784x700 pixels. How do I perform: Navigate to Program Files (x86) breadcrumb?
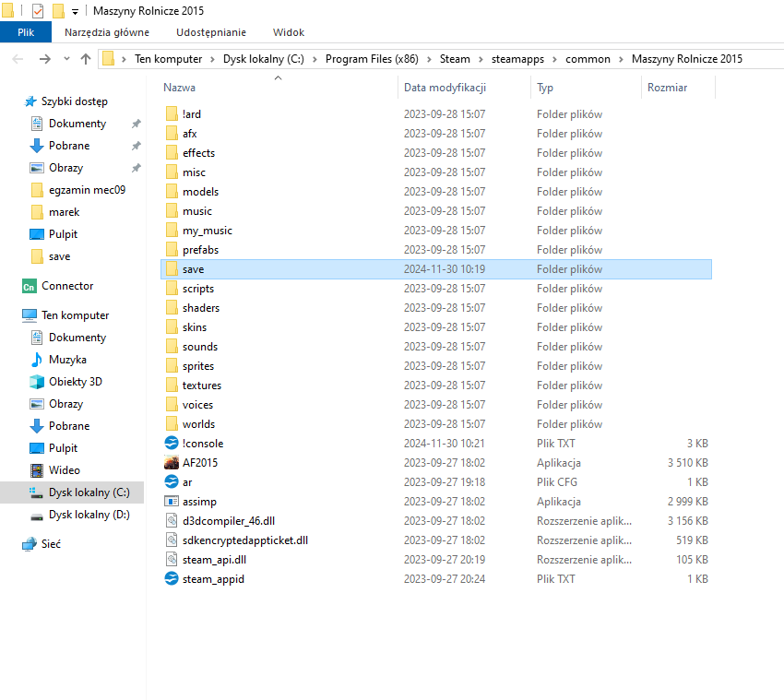click(x=372, y=59)
